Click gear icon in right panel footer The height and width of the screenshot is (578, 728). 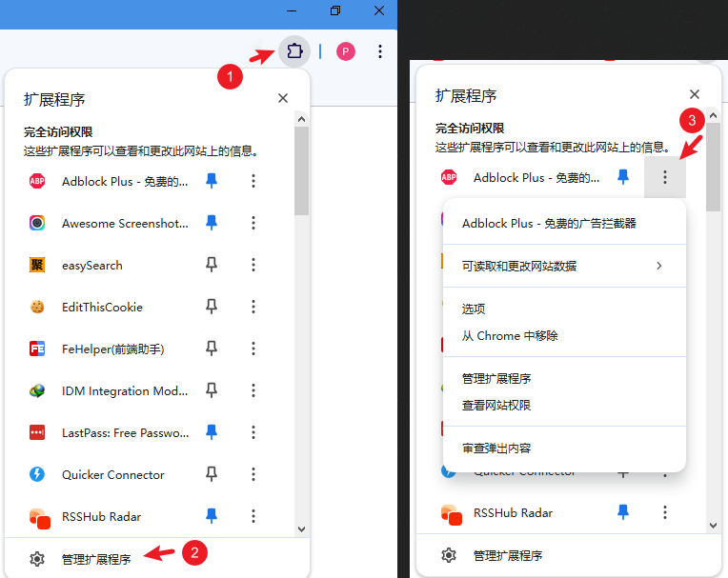click(x=449, y=555)
